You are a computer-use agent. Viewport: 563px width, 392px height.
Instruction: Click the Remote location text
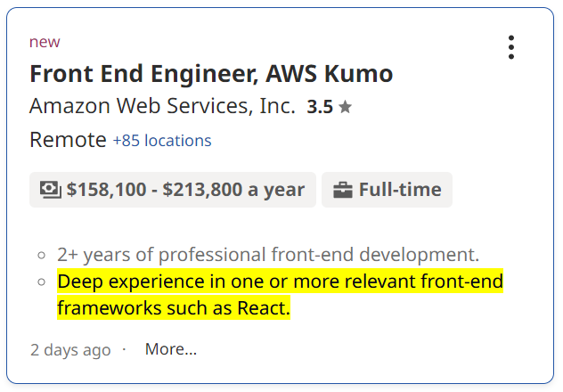[68, 140]
